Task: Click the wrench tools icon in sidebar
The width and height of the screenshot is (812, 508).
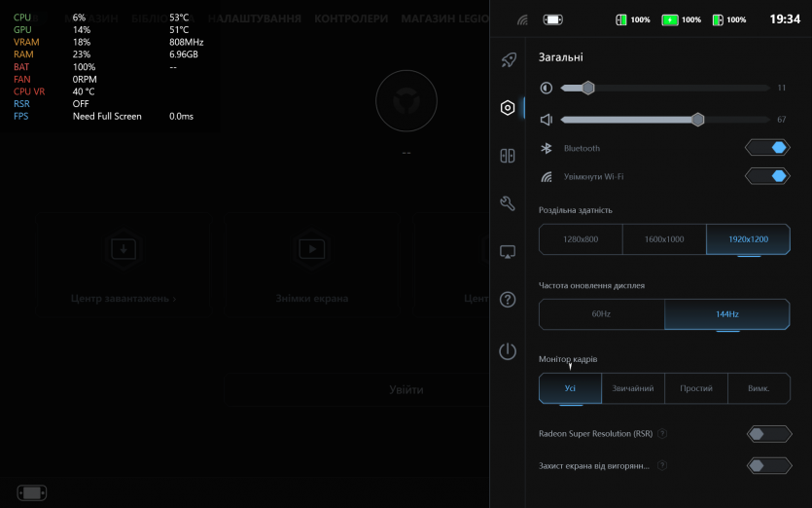Action: coord(508,203)
